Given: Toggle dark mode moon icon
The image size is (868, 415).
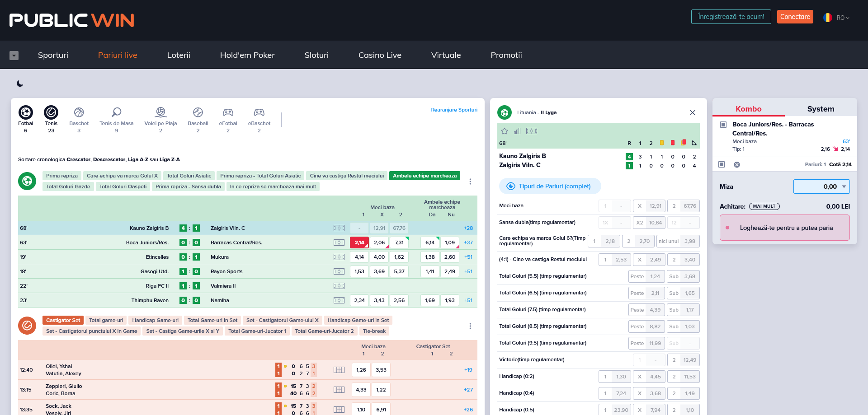Looking at the screenshot, I should [20, 84].
